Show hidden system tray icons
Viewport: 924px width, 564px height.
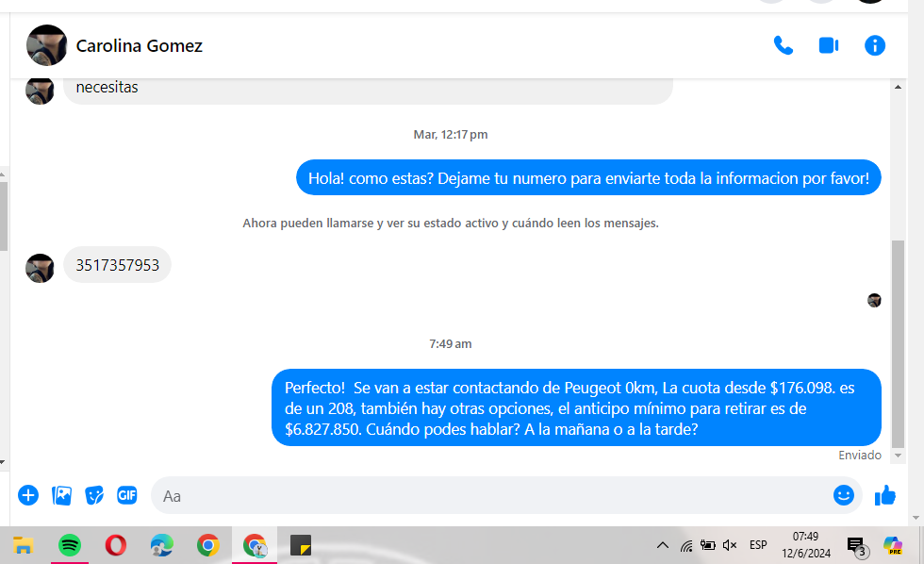(x=662, y=545)
